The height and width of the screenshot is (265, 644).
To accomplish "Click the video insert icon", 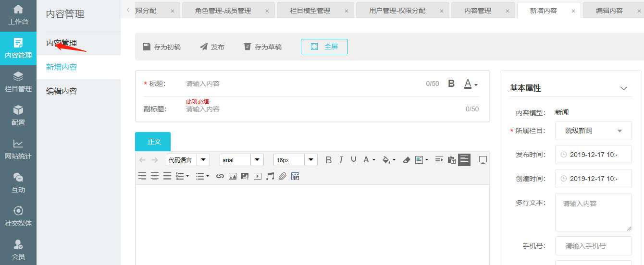I will click(x=258, y=176).
